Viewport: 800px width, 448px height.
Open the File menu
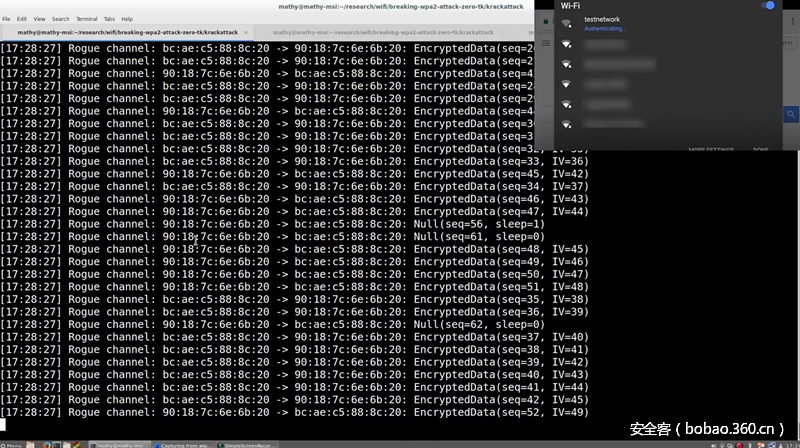7,19
